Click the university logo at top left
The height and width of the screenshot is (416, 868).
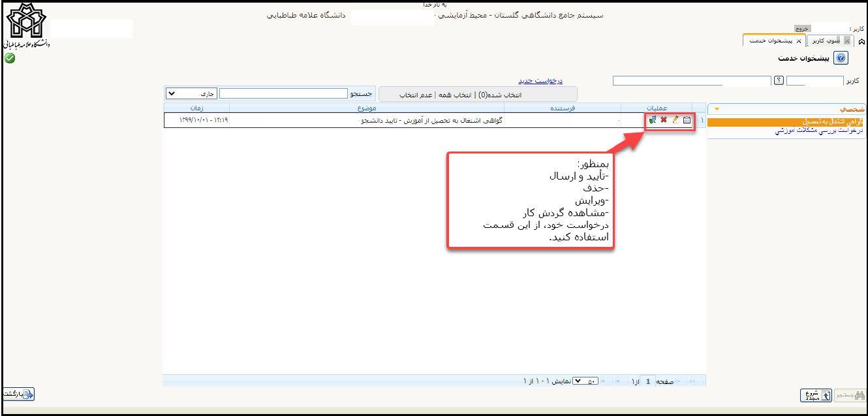point(26,25)
